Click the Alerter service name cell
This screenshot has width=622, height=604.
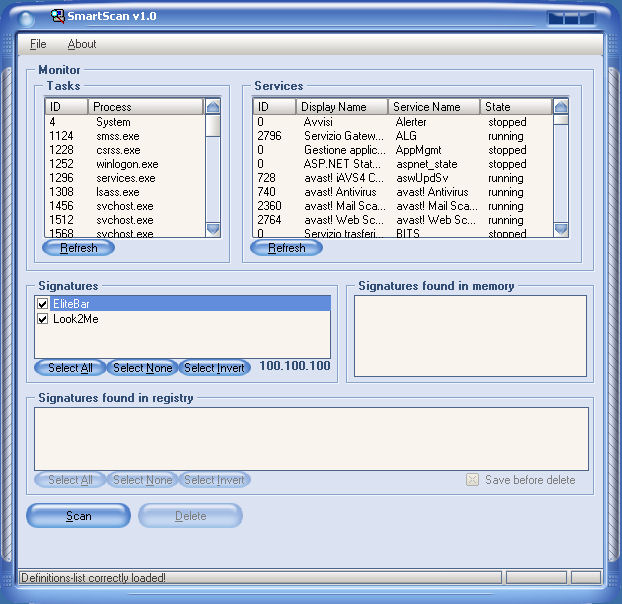coord(411,122)
